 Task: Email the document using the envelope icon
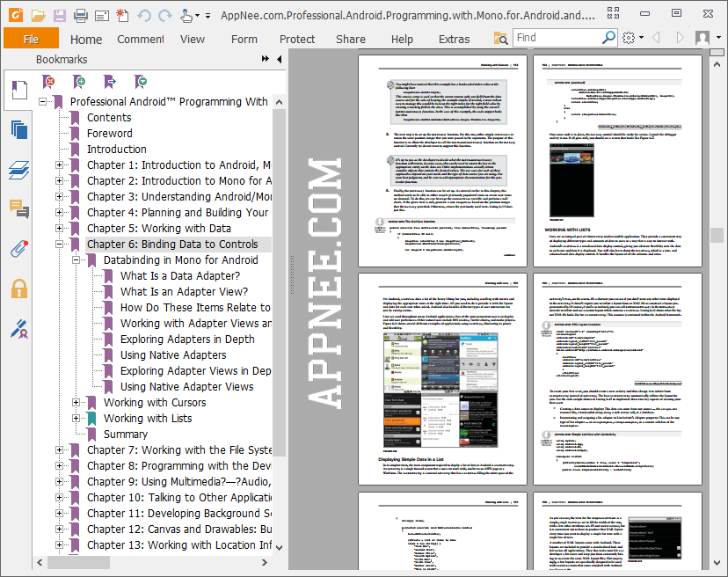[x=102, y=16]
